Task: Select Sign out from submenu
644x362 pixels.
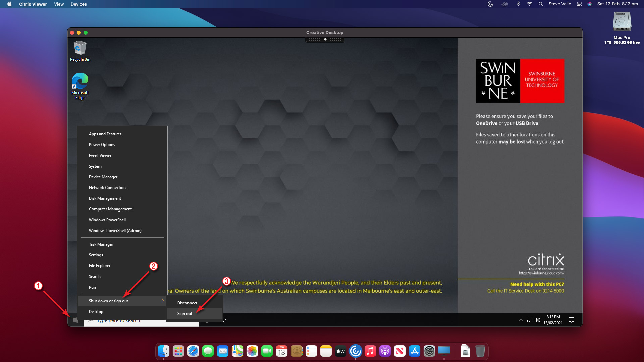Action: point(185,314)
